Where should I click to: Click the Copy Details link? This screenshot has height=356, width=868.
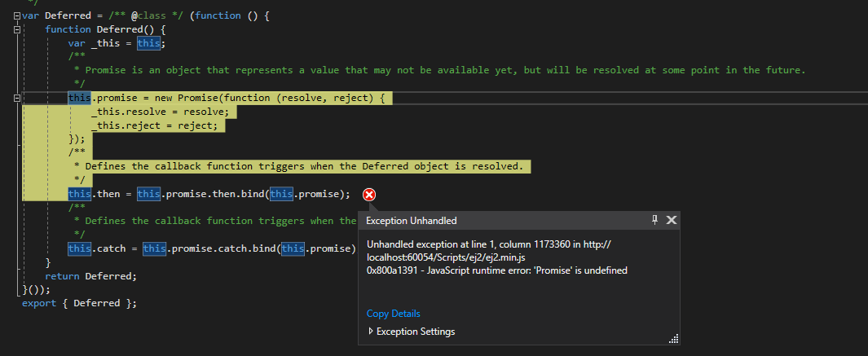[394, 314]
